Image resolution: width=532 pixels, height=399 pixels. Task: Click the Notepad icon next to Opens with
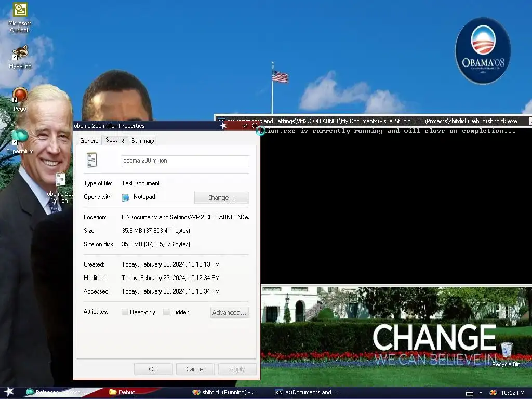[x=126, y=197]
